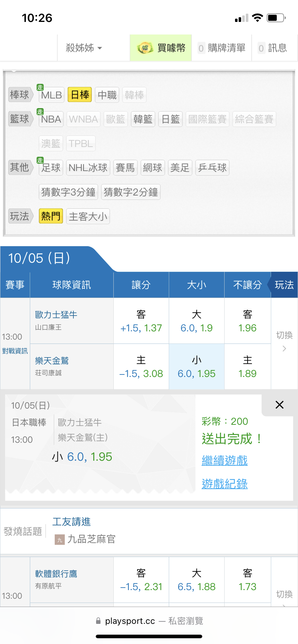Viewport: 298px width, 644px height.
Task: Click the 買噱幣 coin icon
Action: [x=145, y=48]
